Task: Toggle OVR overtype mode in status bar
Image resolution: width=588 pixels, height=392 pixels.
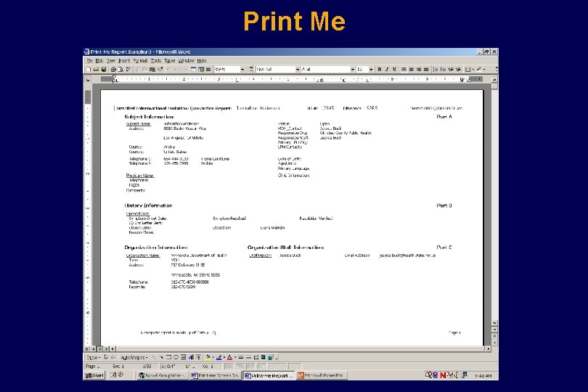Action: point(261,366)
